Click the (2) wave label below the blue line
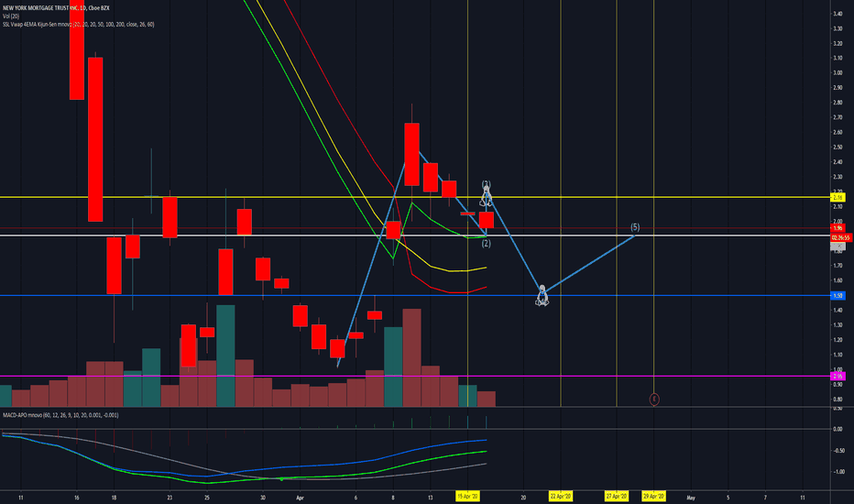The image size is (854, 504). [x=487, y=244]
